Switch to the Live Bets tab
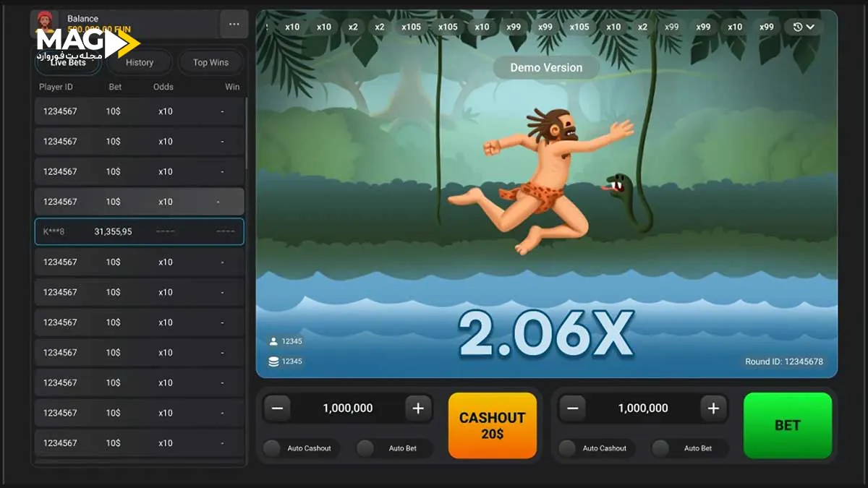Screen dimensions: 868x488 [x=68, y=62]
